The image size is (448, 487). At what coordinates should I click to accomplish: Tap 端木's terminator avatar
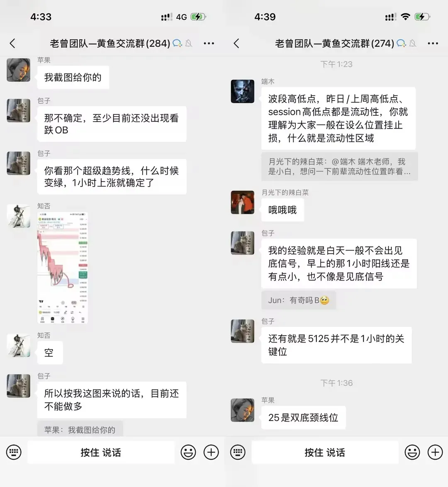(242, 91)
